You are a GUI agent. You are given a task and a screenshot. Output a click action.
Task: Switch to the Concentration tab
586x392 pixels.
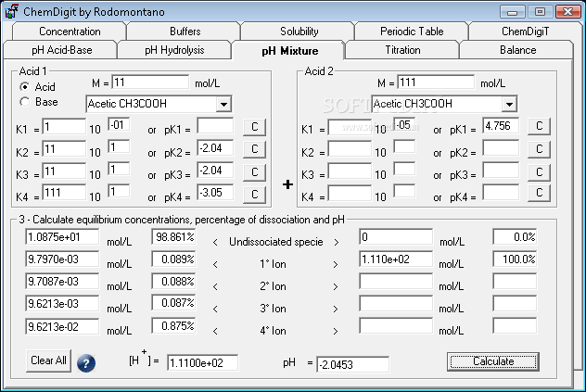[70, 32]
